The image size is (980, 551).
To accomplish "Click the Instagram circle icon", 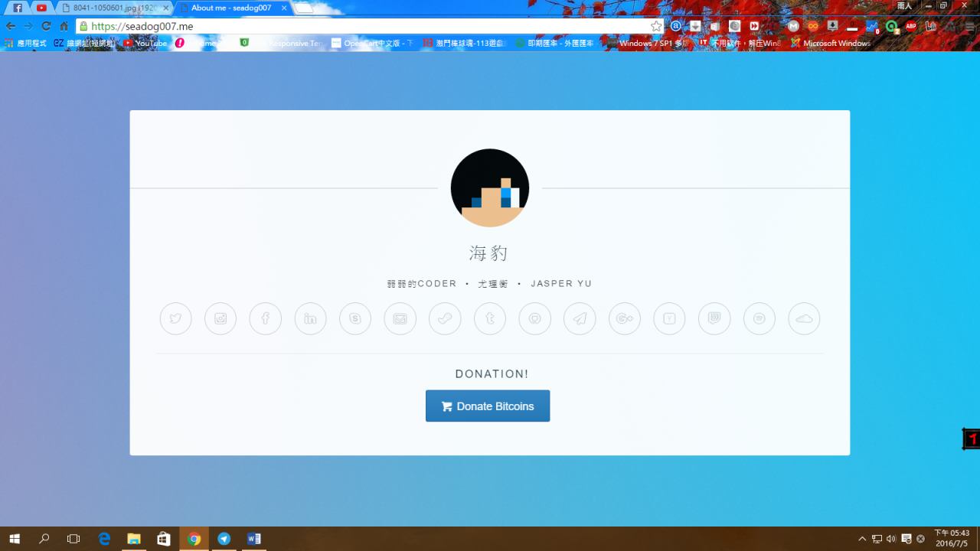I will [x=220, y=319].
